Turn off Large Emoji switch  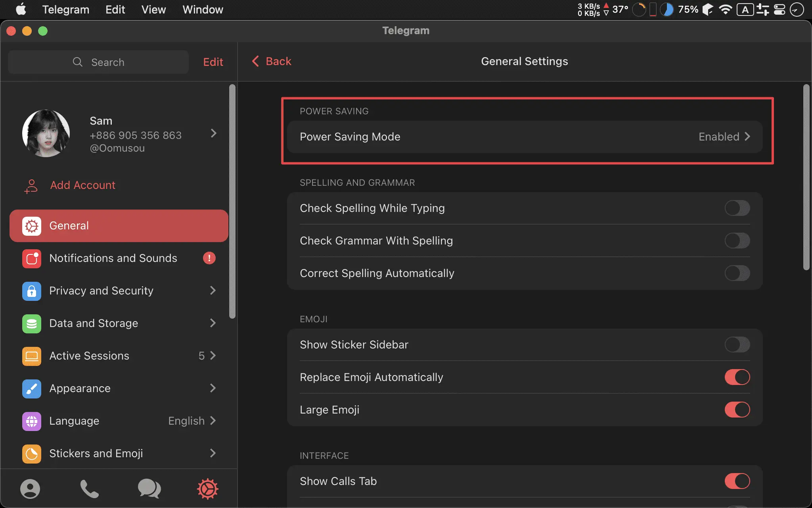point(737,410)
